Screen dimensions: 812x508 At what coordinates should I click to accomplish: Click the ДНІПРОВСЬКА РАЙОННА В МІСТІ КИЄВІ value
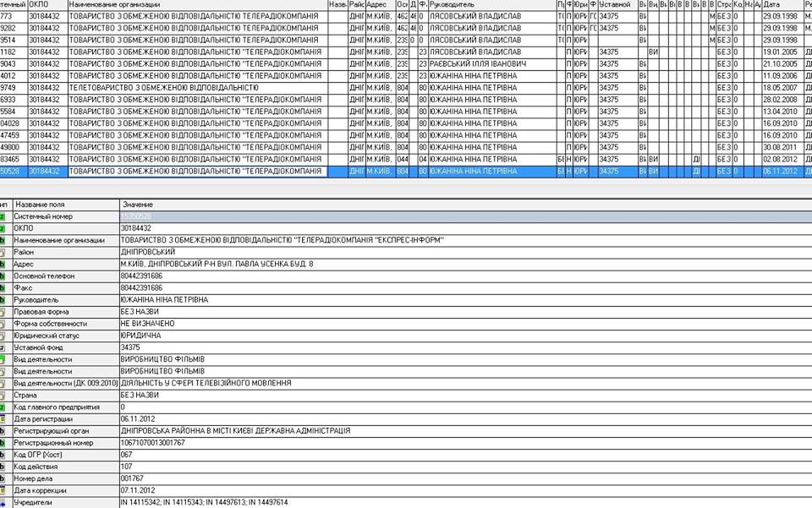[236, 430]
